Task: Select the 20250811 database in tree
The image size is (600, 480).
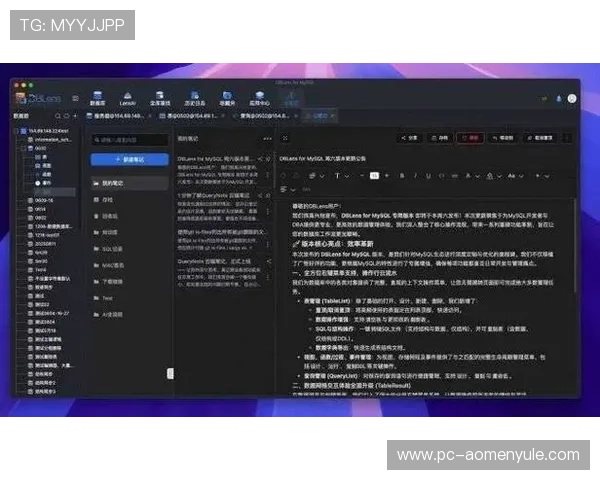Action: 42,244
